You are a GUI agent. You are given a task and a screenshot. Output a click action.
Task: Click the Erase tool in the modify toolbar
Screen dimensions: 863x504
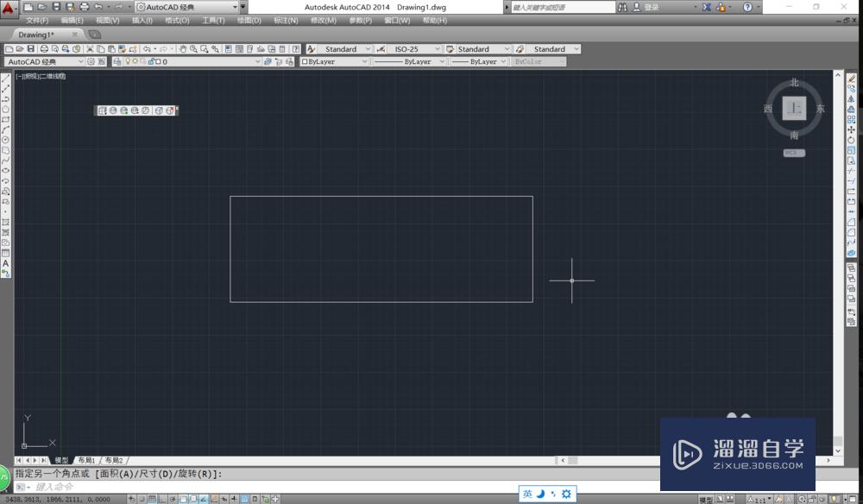(x=852, y=79)
